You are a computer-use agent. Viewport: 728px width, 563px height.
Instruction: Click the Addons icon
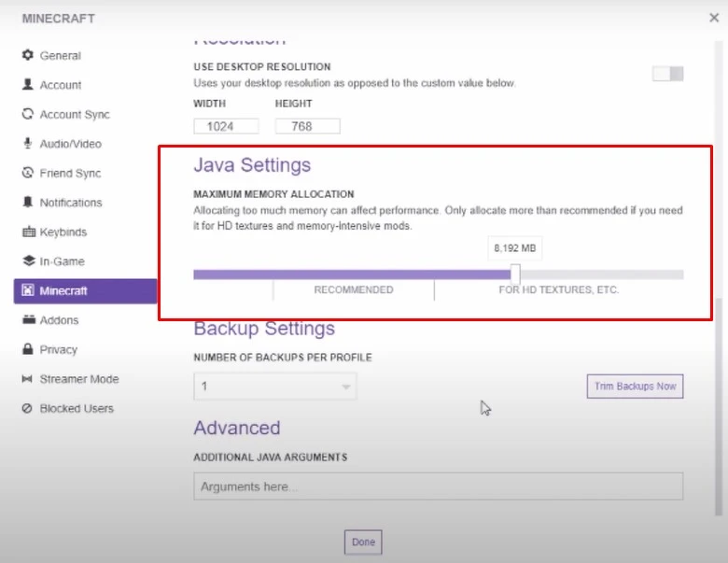(29, 319)
